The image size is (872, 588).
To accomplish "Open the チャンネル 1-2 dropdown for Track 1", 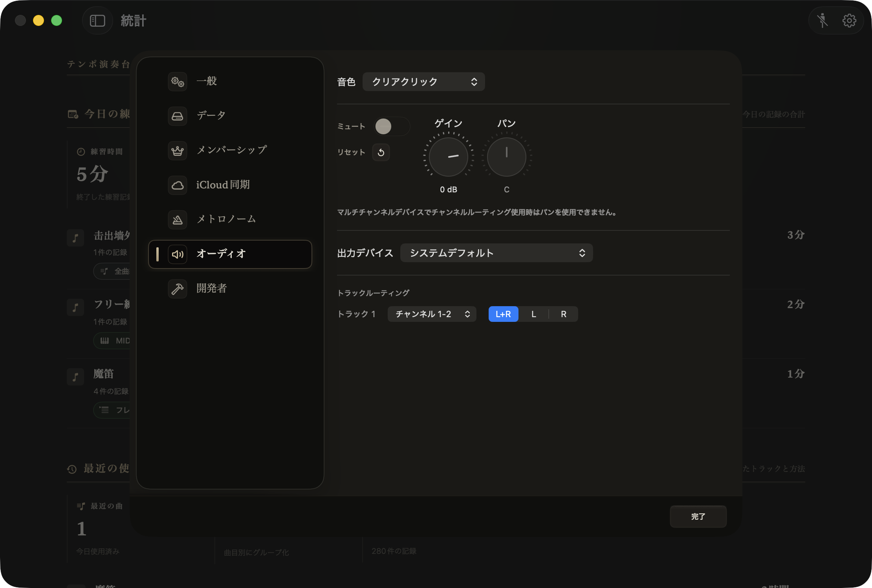I will [432, 314].
